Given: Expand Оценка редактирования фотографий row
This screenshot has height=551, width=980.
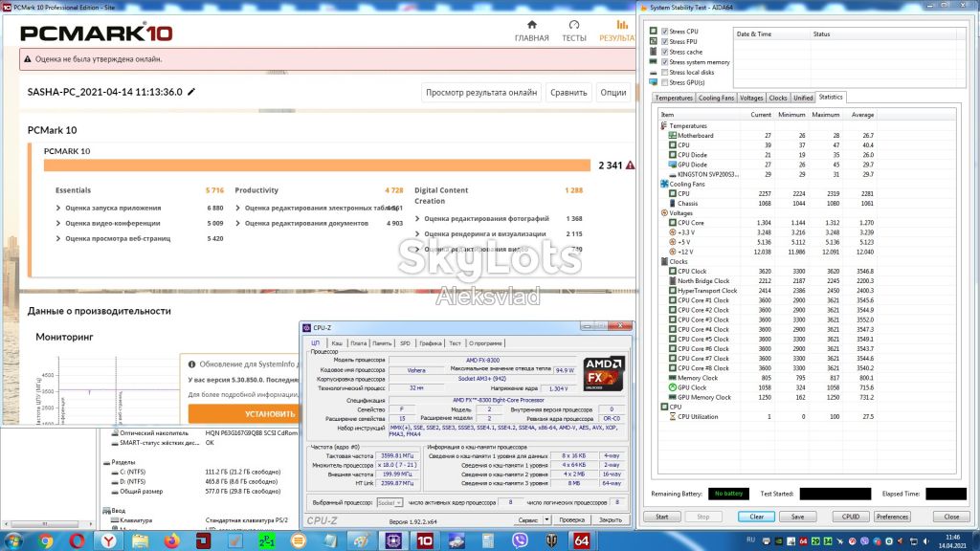Looking at the screenshot, I should [x=482, y=219].
